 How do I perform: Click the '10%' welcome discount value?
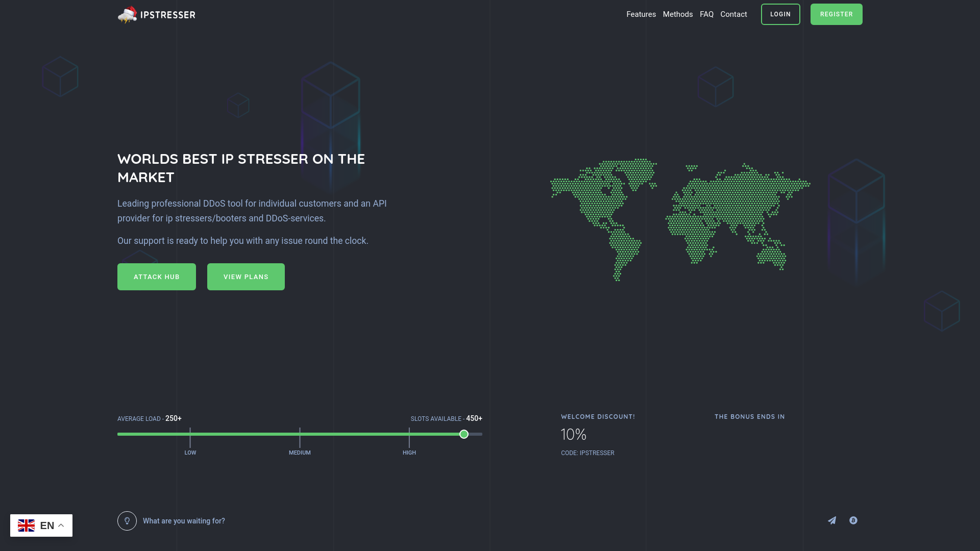coord(574,435)
